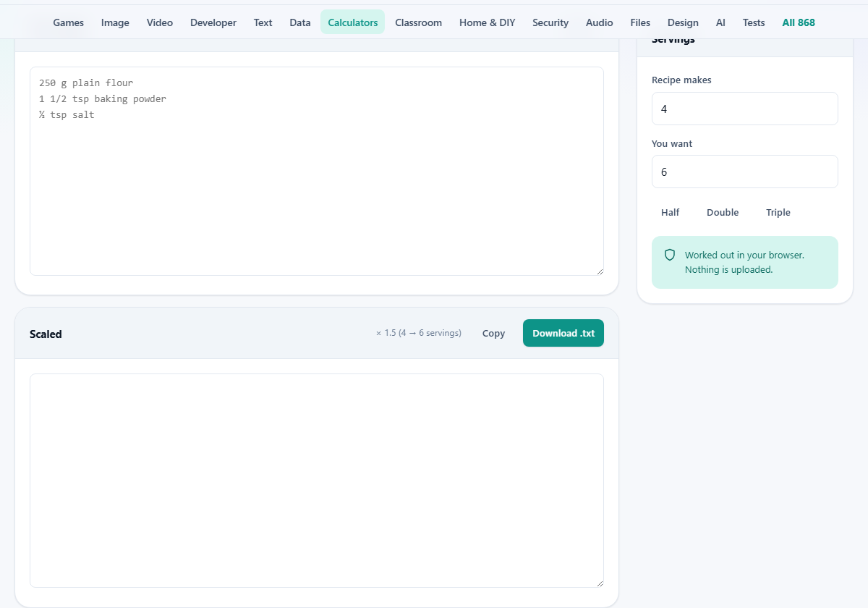Open the Files category tab
This screenshot has height=608, width=868.
[640, 22]
